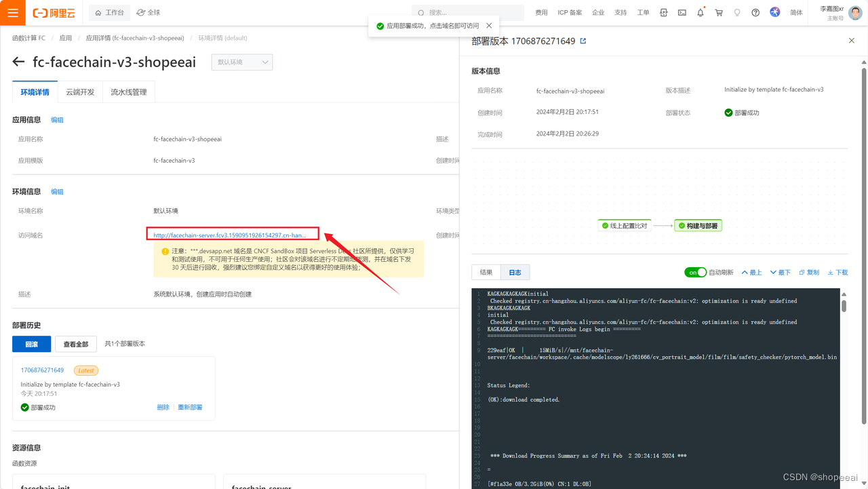Open the facechain-server access domain link
This screenshot has width=868, height=489.
point(230,235)
